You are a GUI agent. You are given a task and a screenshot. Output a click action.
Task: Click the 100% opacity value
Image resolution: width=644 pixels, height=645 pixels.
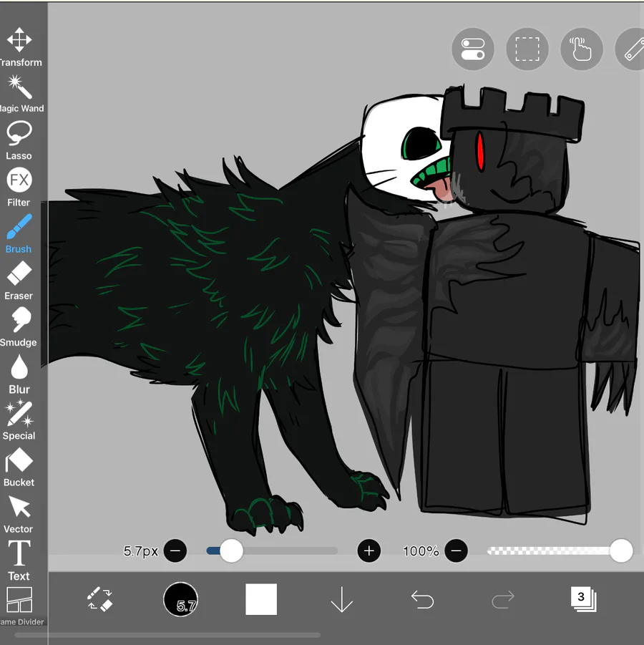coord(421,551)
